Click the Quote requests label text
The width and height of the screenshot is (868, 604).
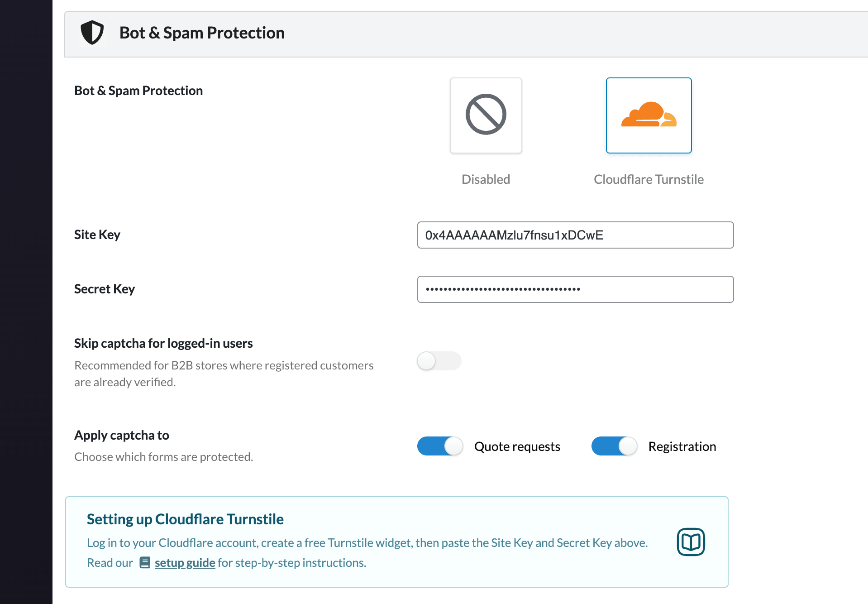[x=517, y=446]
